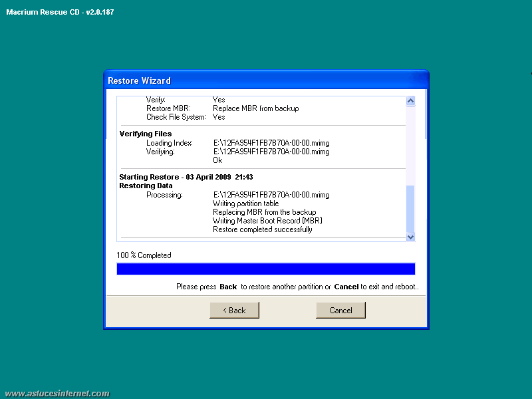Select the 'Verifying Files' heading
Image resolution: width=532 pixels, height=399 pixels.
(146, 134)
